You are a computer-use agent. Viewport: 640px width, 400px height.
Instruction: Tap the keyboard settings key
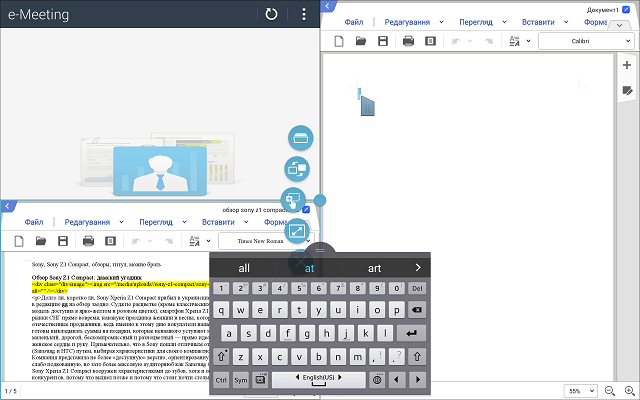(x=260, y=380)
